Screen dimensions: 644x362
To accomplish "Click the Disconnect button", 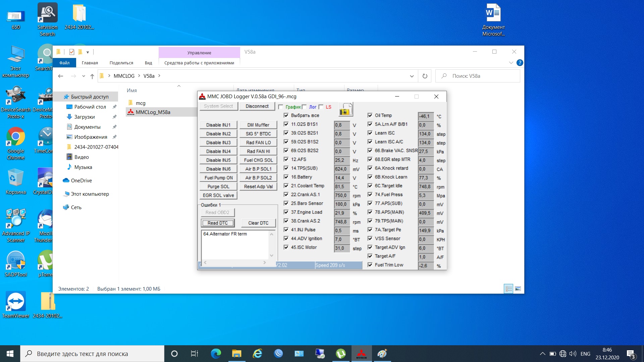I will 257,106.
